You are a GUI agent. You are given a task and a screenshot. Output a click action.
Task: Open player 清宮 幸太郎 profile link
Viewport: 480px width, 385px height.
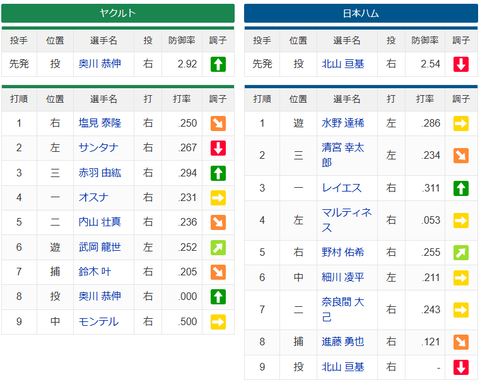(343, 155)
